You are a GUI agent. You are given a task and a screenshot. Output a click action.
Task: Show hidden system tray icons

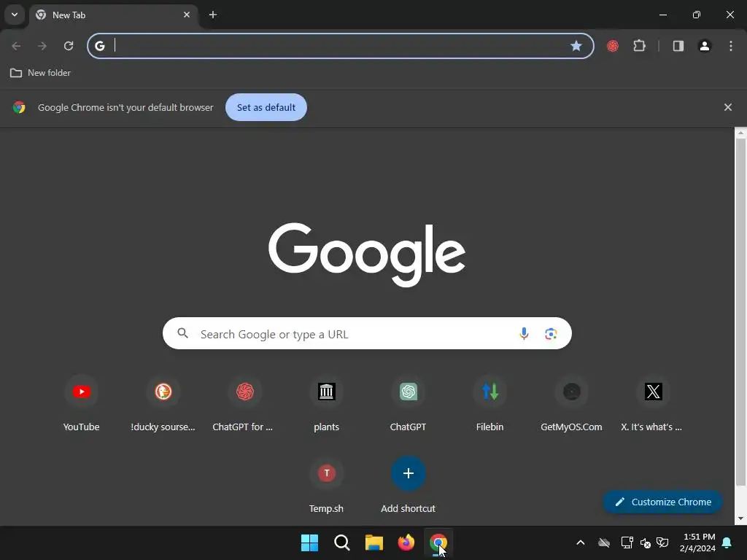coord(580,542)
